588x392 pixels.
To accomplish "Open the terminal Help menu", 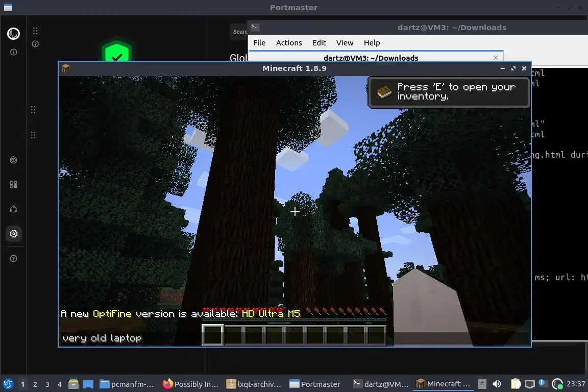I will [372, 43].
